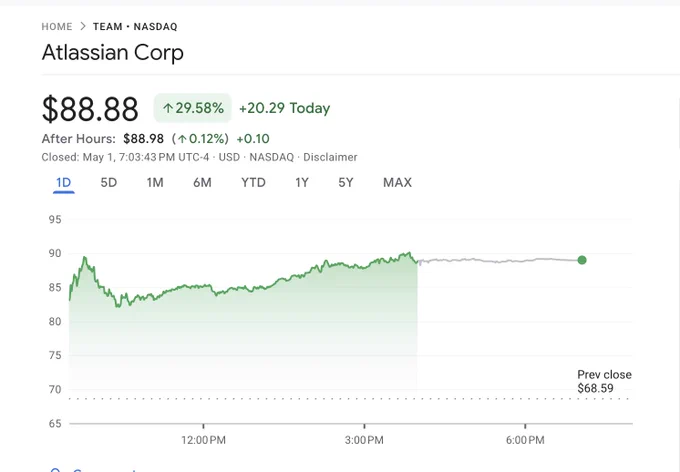Click the after-hours up arrow icon
Screen dimensions: 680x472
click(x=182, y=139)
